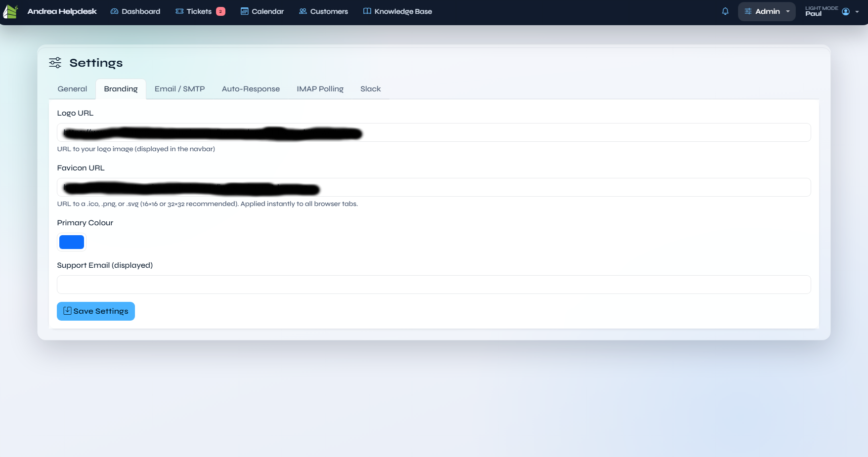Switch to the General tab
Viewport: 868px width, 457px height.
[72, 89]
